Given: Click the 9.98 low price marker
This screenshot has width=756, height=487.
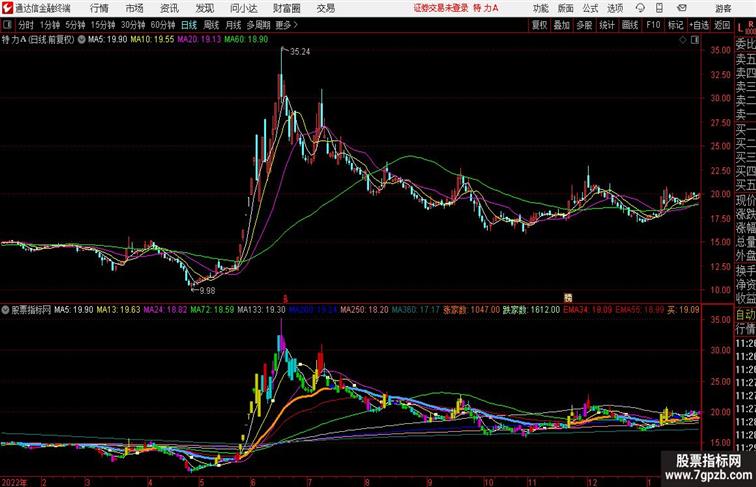Looking at the screenshot, I should pyautogui.click(x=207, y=291).
